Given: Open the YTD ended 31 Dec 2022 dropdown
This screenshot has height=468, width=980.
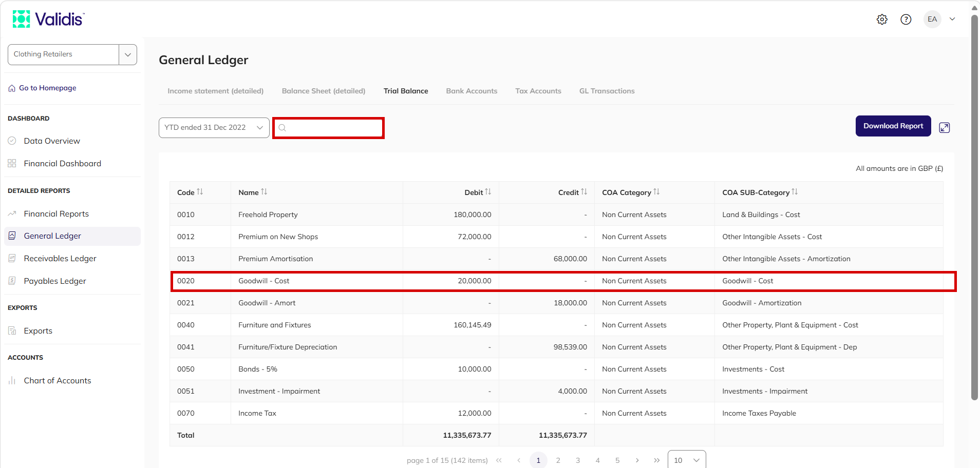Looking at the screenshot, I should (x=214, y=128).
